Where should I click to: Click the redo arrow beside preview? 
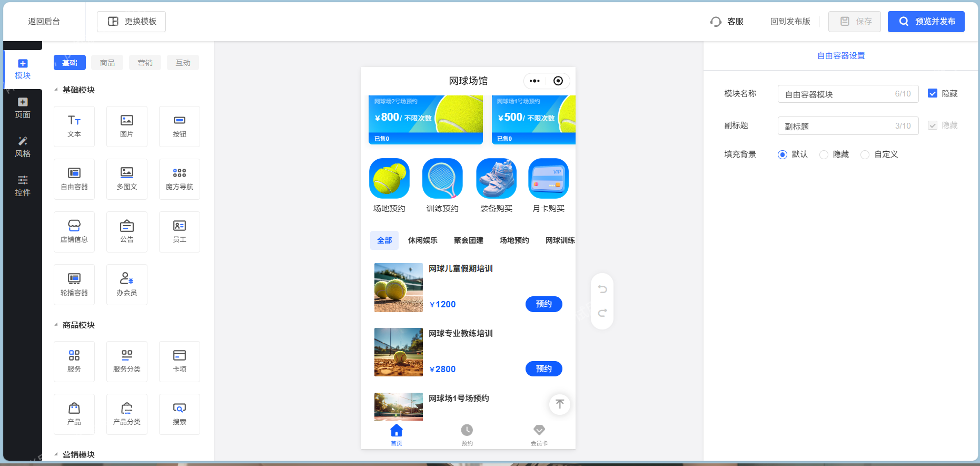click(x=602, y=313)
